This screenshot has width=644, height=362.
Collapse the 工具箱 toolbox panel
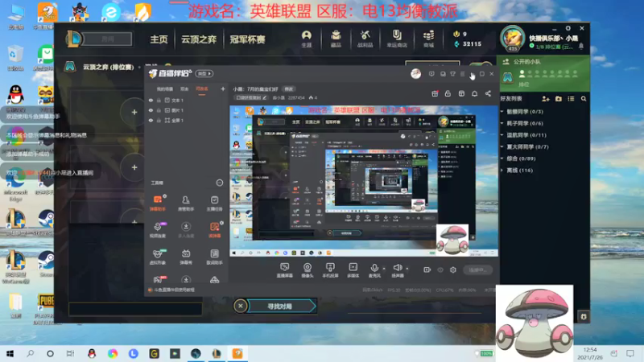(x=219, y=183)
